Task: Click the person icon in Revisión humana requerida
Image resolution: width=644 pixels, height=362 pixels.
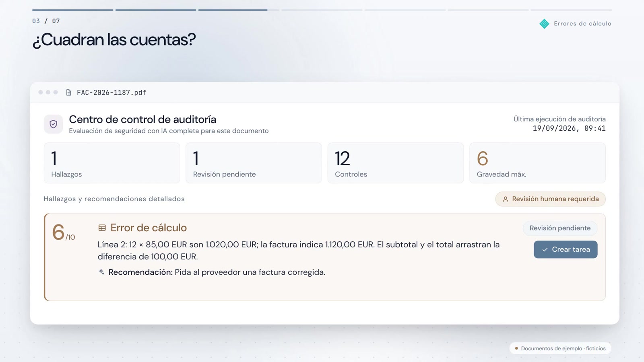Action: tap(506, 199)
